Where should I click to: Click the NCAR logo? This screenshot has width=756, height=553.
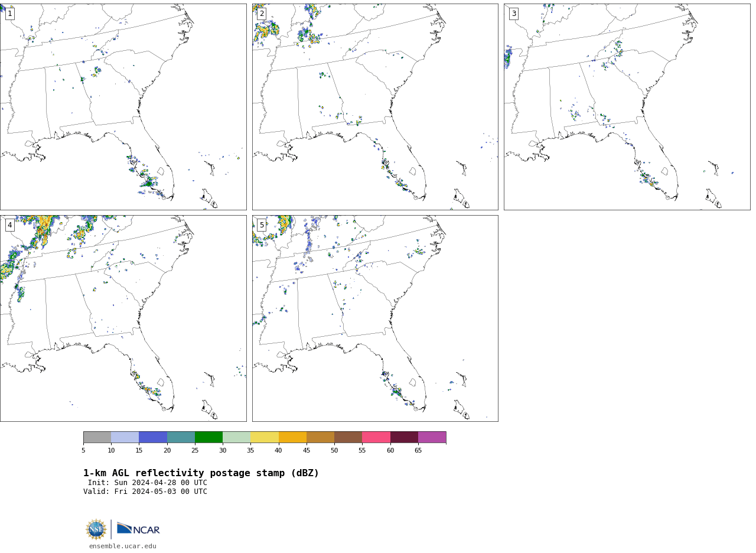pyautogui.click(x=138, y=529)
